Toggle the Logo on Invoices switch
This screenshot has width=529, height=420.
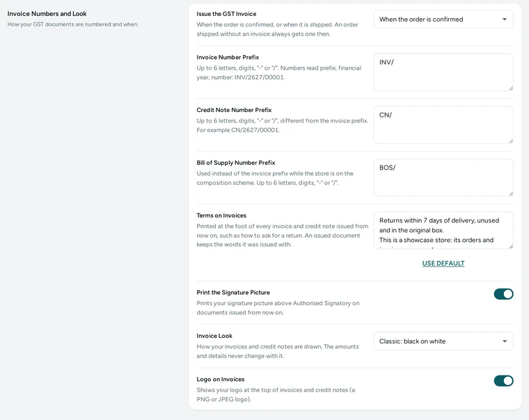pyautogui.click(x=503, y=381)
